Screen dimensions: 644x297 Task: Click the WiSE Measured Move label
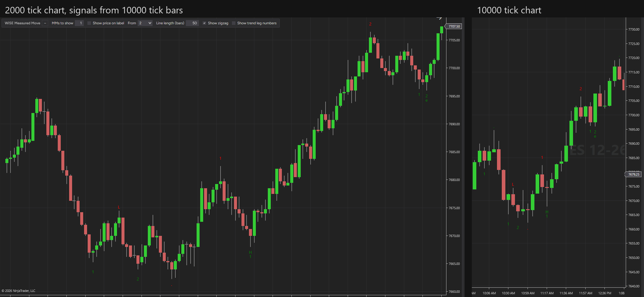(22, 23)
